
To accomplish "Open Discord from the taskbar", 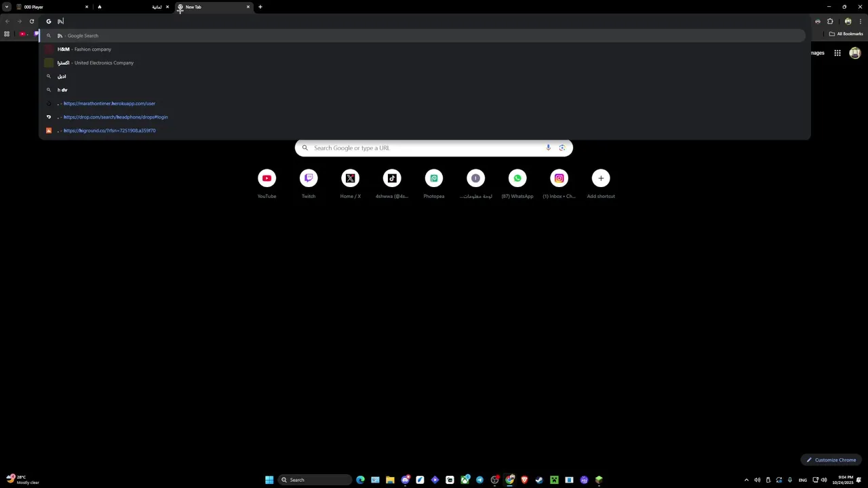I will (405, 480).
